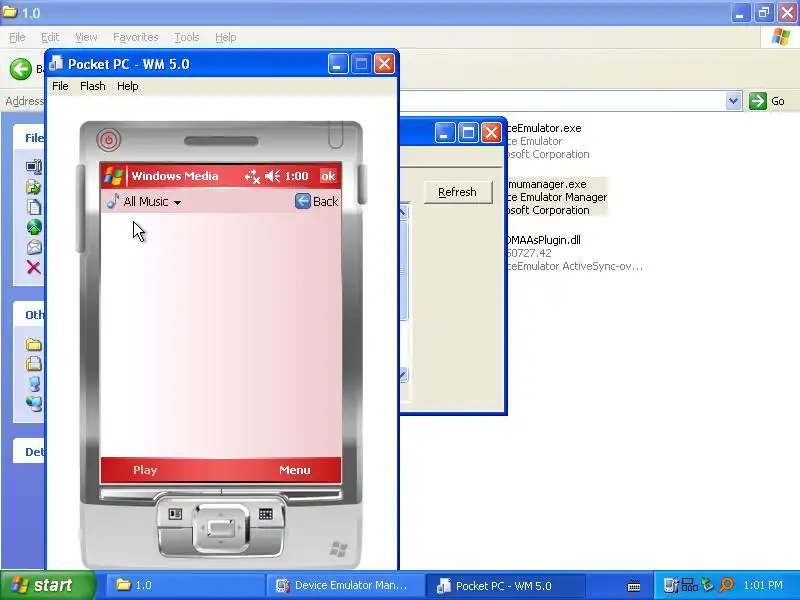Click the My Network Places icon in Other Places

point(34,403)
